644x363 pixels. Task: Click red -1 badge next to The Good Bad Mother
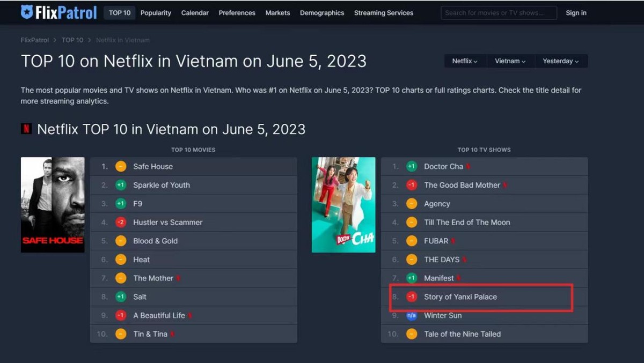(412, 185)
